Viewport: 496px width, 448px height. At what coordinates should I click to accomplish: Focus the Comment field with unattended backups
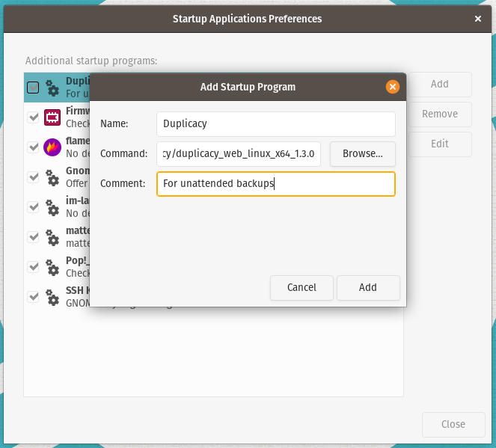tap(276, 184)
